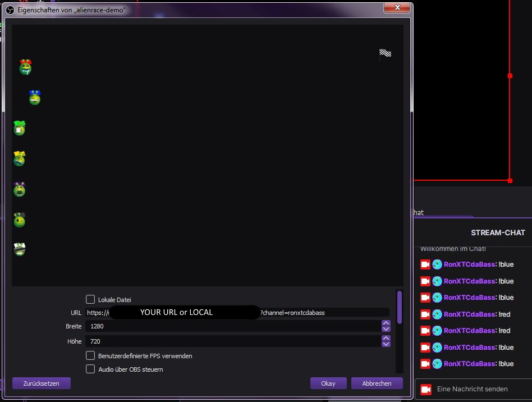
Task: Check Audio über OBS steuern
Action: [x=90, y=369]
